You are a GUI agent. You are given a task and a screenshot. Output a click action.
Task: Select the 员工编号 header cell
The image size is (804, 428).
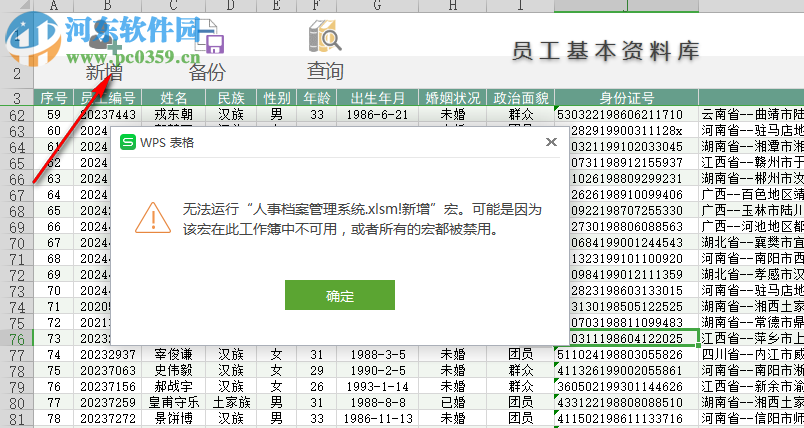[108, 97]
